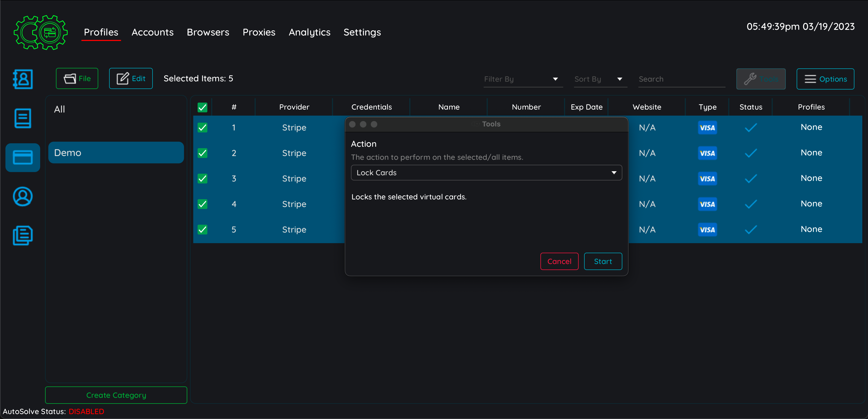Image resolution: width=868 pixels, height=419 pixels.
Task: Sort by the Name column header
Action: (449, 107)
